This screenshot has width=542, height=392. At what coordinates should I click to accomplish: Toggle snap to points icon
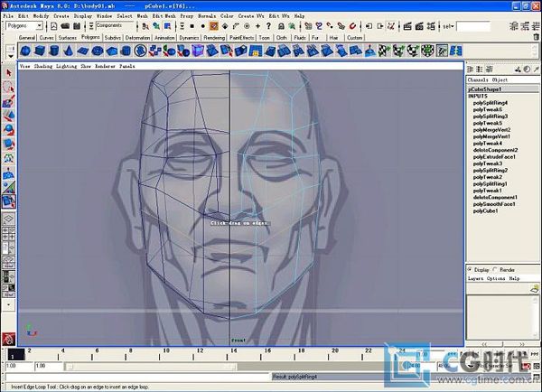[x=330, y=26]
